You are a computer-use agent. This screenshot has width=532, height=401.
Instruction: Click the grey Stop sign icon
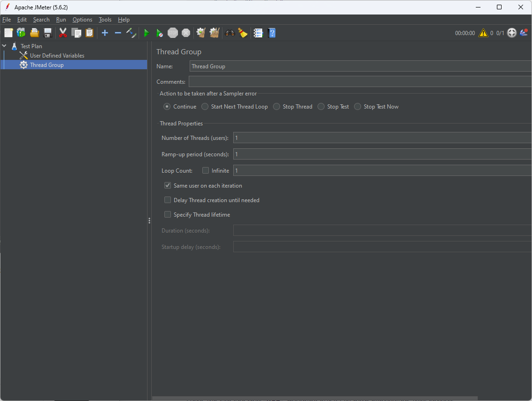173,33
